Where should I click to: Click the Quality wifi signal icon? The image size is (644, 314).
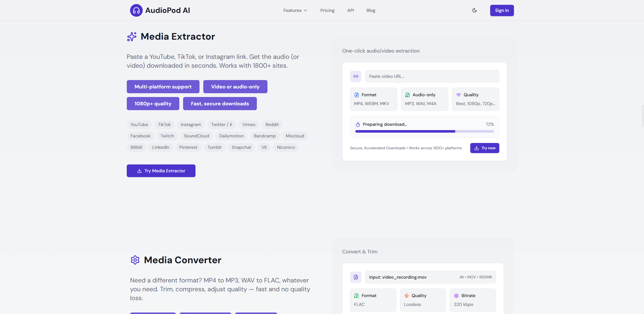coord(459,95)
